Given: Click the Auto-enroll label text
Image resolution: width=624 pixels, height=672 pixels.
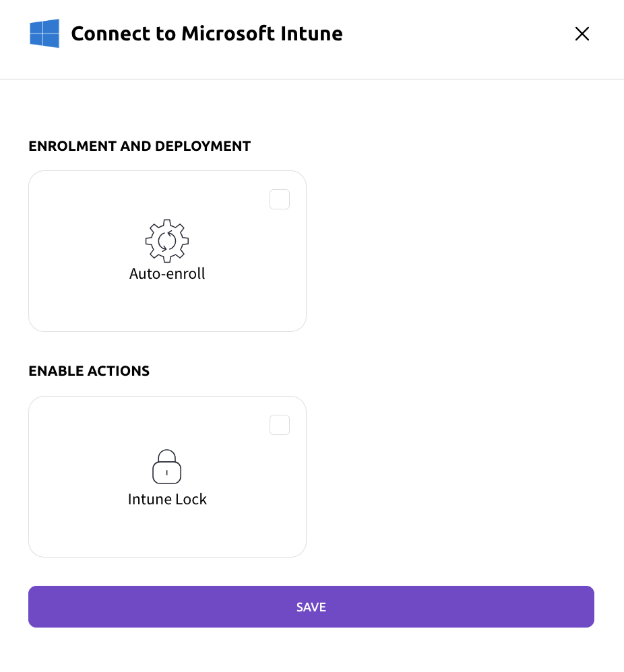Looking at the screenshot, I should point(166,273).
